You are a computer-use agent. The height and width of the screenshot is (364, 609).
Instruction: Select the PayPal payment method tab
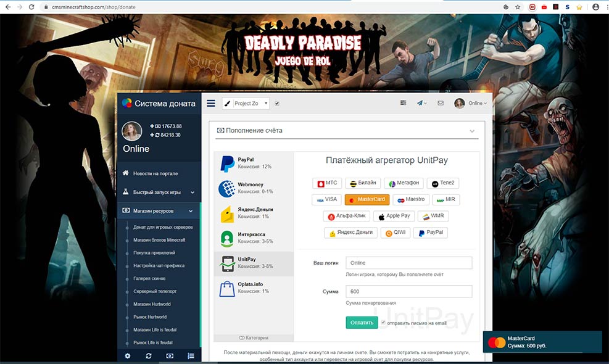point(254,163)
